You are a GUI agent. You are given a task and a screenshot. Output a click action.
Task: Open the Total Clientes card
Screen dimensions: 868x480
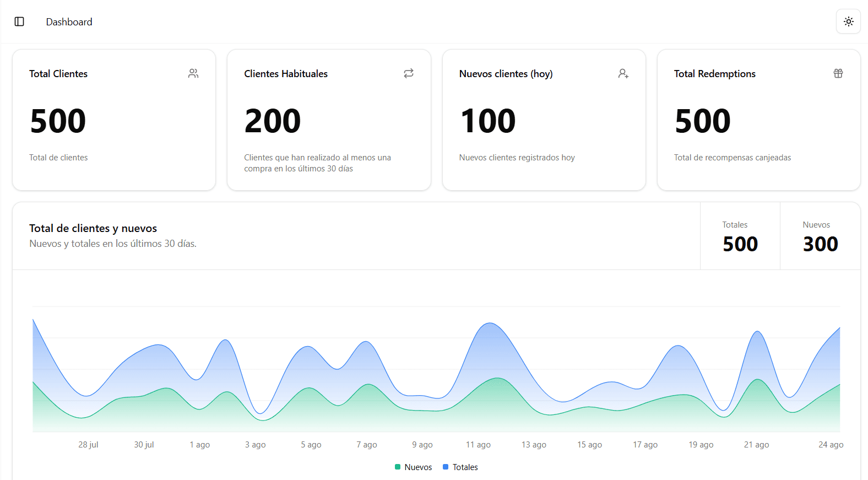114,120
